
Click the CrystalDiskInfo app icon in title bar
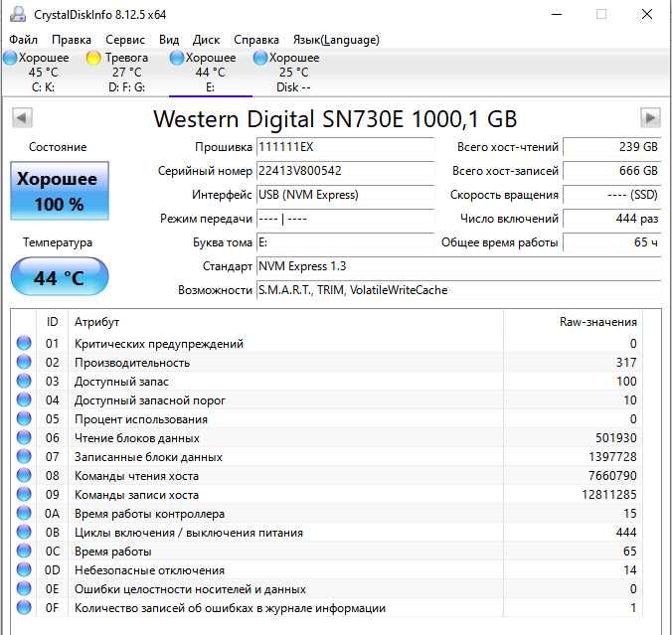pyautogui.click(x=17, y=14)
